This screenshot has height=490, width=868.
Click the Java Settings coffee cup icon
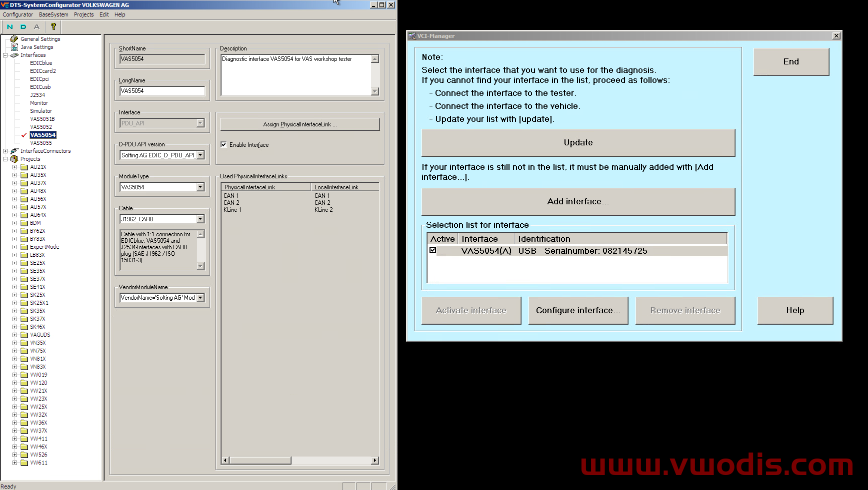14,47
